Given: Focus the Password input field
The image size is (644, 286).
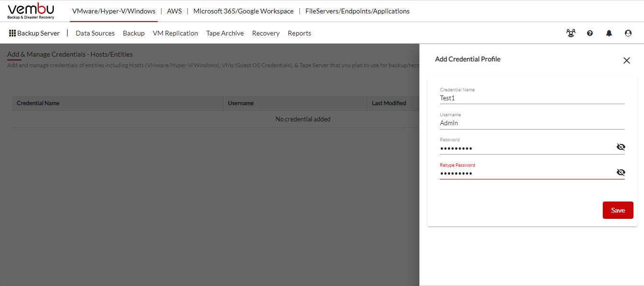Looking at the screenshot, I should [x=527, y=148].
